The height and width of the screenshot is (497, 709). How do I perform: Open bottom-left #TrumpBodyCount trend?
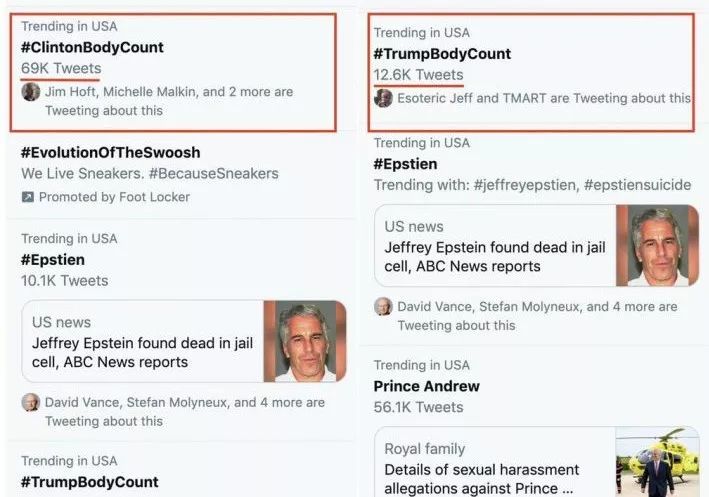point(90,482)
